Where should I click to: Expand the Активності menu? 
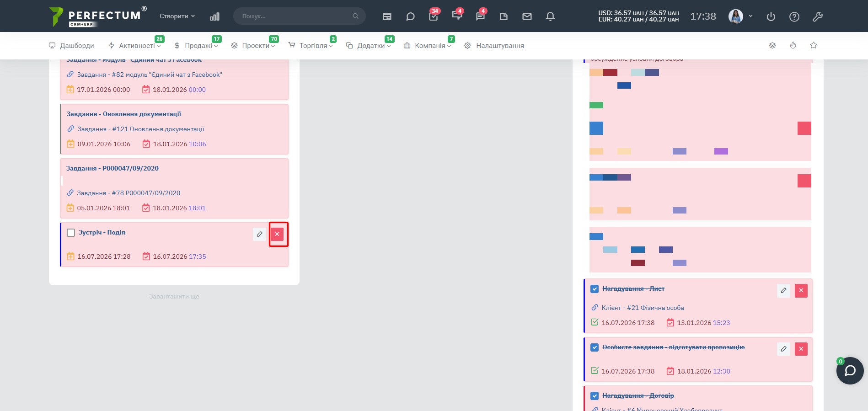tap(134, 46)
